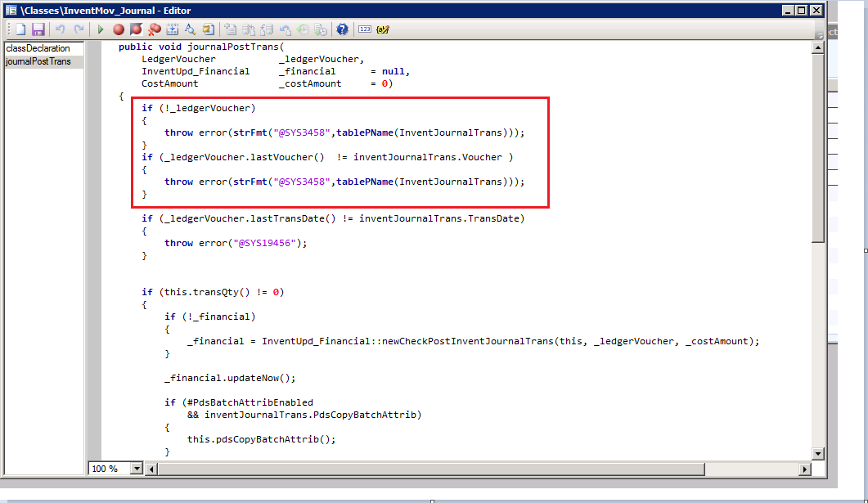Remove all breakpoints using the crossed circles icon
This screenshot has width=868, height=503.
(x=154, y=29)
